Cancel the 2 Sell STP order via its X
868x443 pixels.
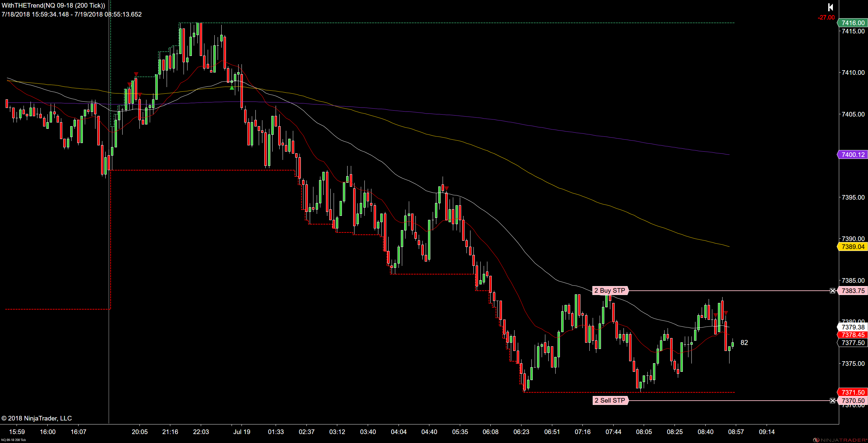pyautogui.click(x=833, y=401)
